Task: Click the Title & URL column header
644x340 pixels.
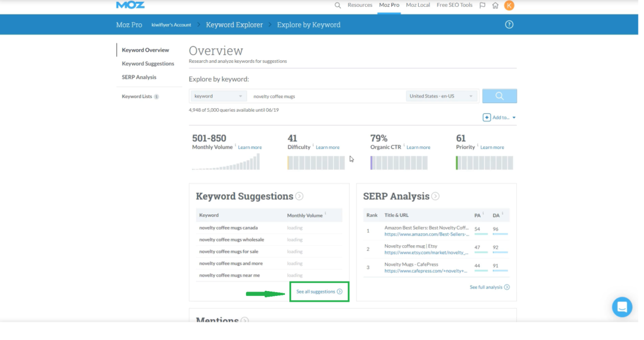Action: coord(396,215)
